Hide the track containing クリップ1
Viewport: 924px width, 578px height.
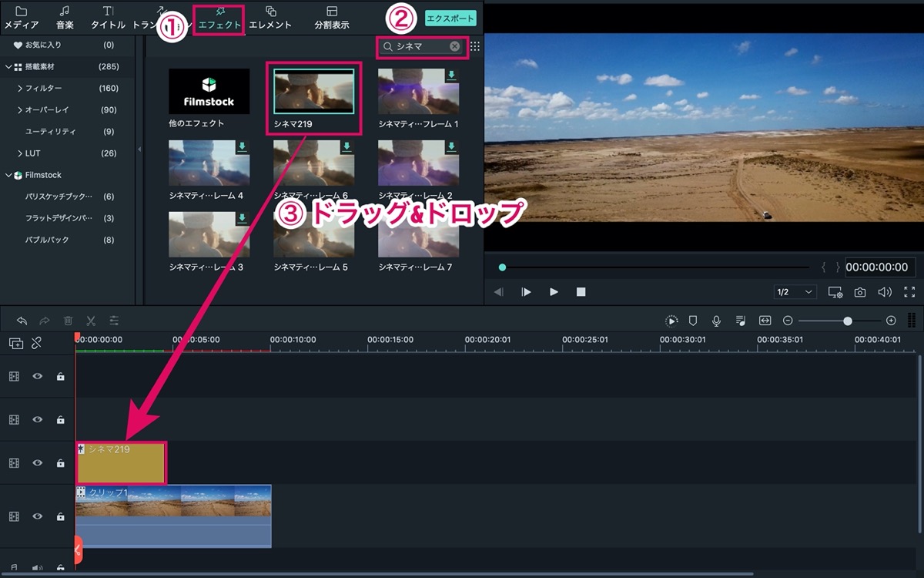pyautogui.click(x=37, y=516)
